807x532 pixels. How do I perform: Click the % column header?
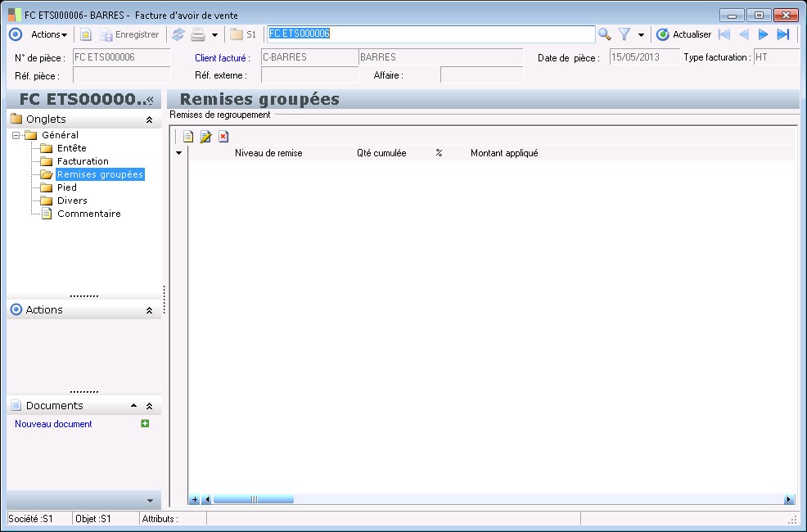[x=439, y=153]
